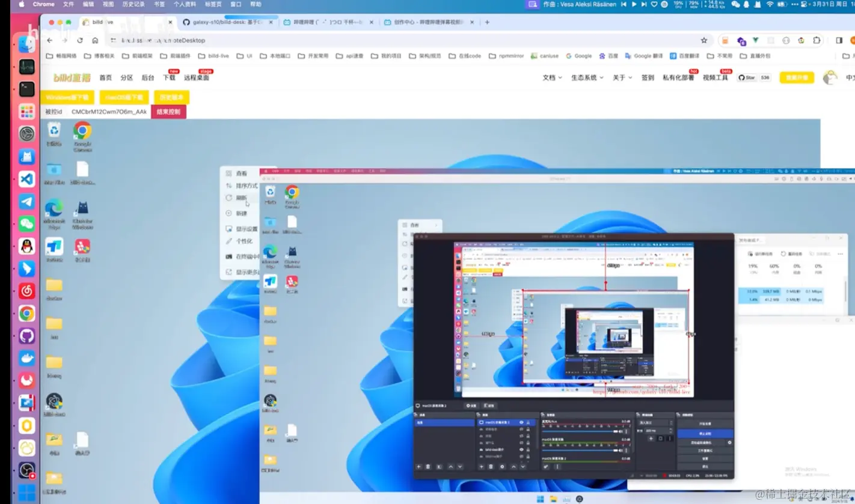Toggle visibility of billd-desk source in OBS
Viewport: 855px width, 504px height.
click(x=521, y=449)
